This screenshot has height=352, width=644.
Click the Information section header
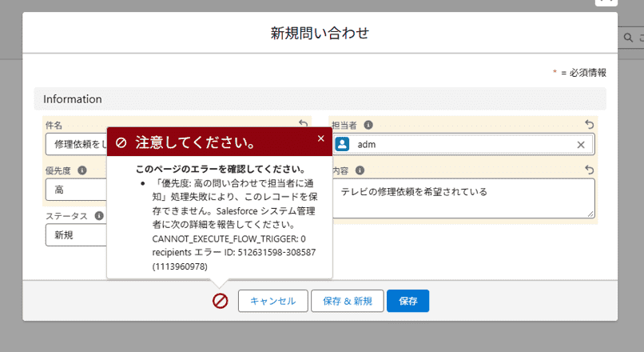pos(320,99)
